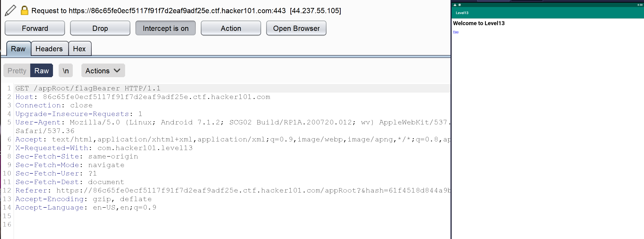Click the Accept-Encoding header line
This screenshot has height=239, width=644.
pos(83,199)
